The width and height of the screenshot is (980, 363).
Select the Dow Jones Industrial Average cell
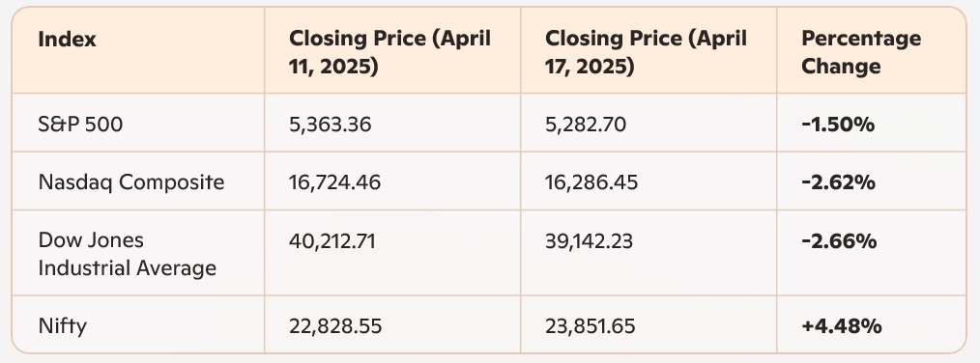tap(128, 254)
